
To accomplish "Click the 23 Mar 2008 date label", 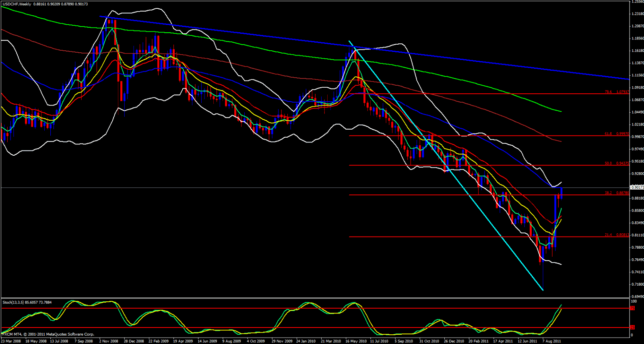I will pos(11,341).
